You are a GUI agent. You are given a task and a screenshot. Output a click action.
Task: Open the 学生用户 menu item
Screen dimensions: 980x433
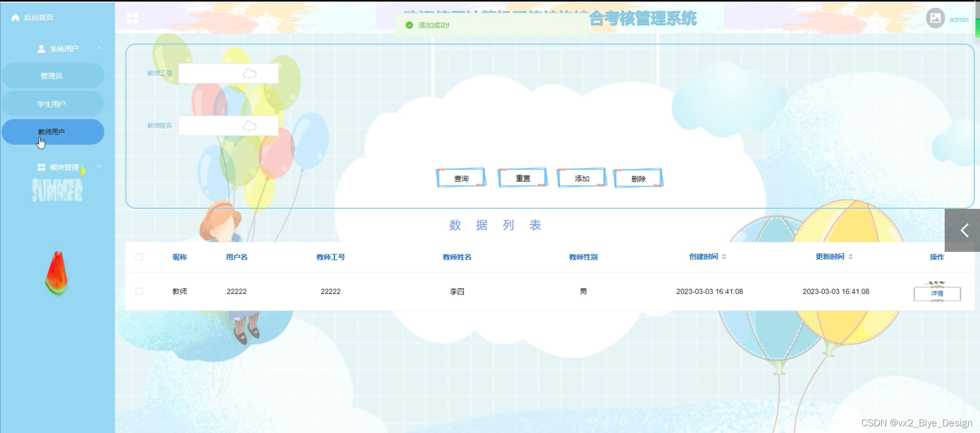pyautogui.click(x=53, y=104)
